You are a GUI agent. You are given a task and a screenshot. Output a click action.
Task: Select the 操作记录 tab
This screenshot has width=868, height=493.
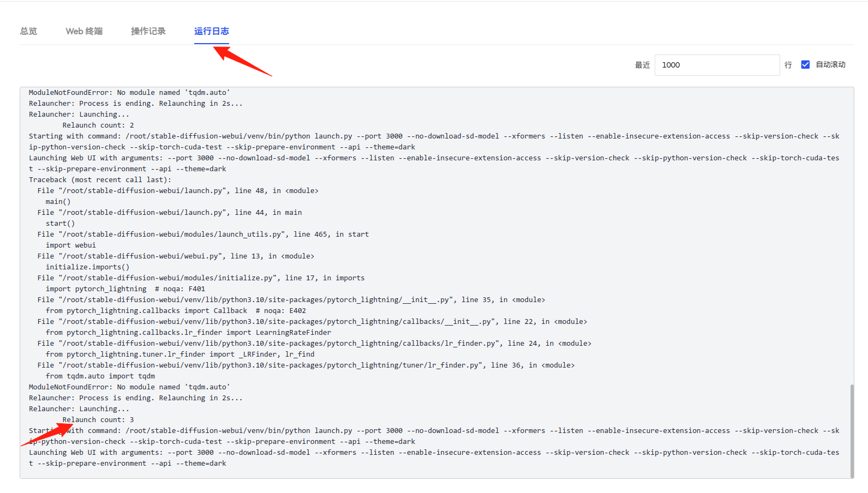click(148, 31)
